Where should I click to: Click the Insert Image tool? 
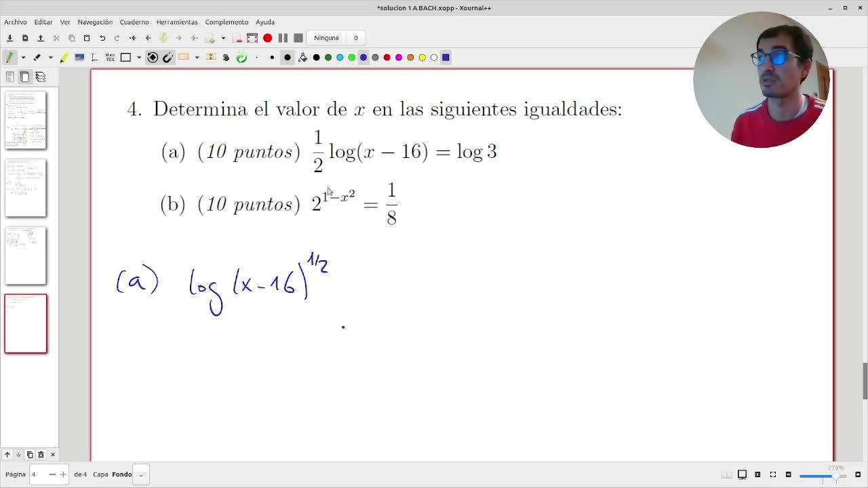[x=79, y=58]
